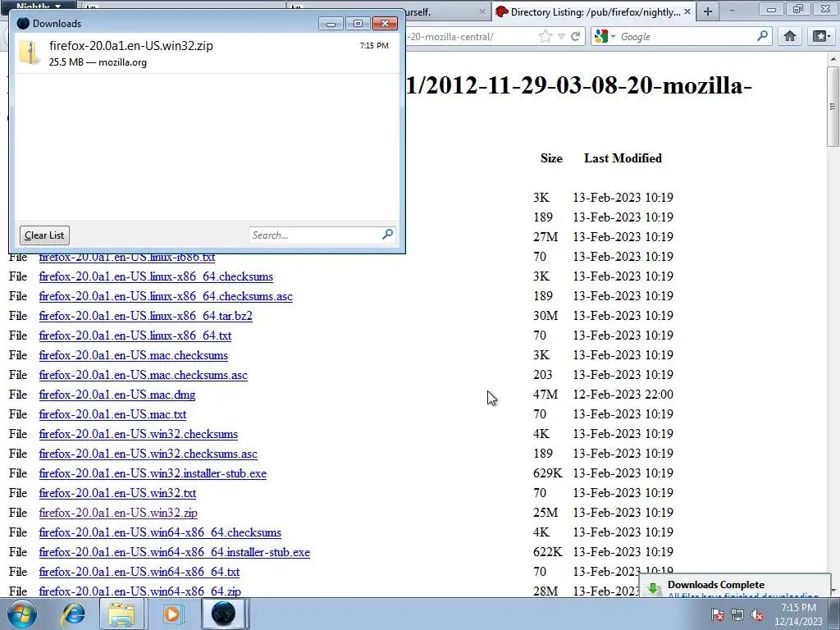Launch Internet Explorer from the taskbar
840x630 pixels.
73,614
